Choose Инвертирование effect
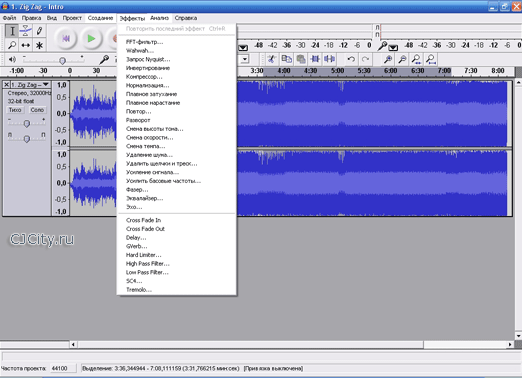 click(x=177, y=68)
